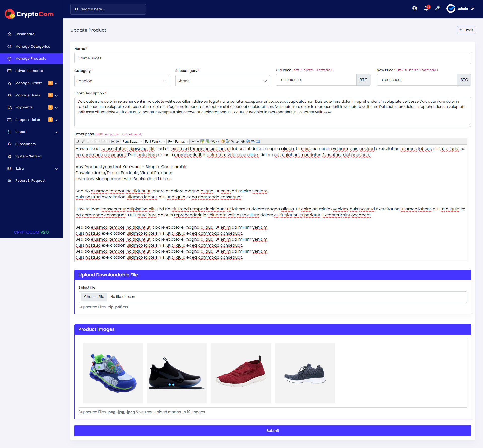Click the ordered list icon in editor
Viewport: 483px width, 448px height.
(113, 141)
